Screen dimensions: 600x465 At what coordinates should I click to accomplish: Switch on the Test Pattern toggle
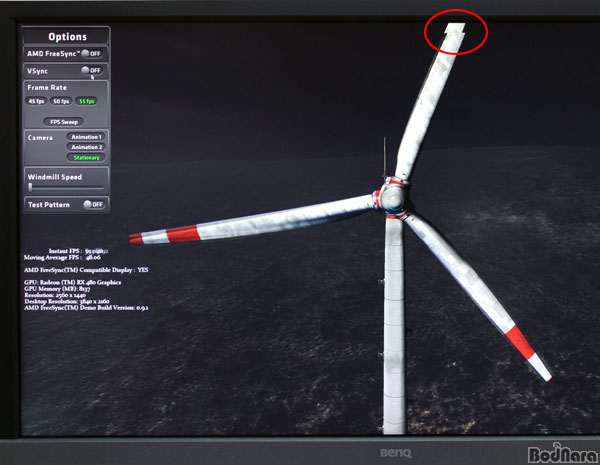(94, 204)
